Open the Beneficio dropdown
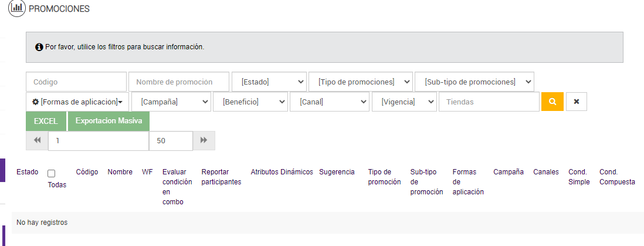 [250, 102]
